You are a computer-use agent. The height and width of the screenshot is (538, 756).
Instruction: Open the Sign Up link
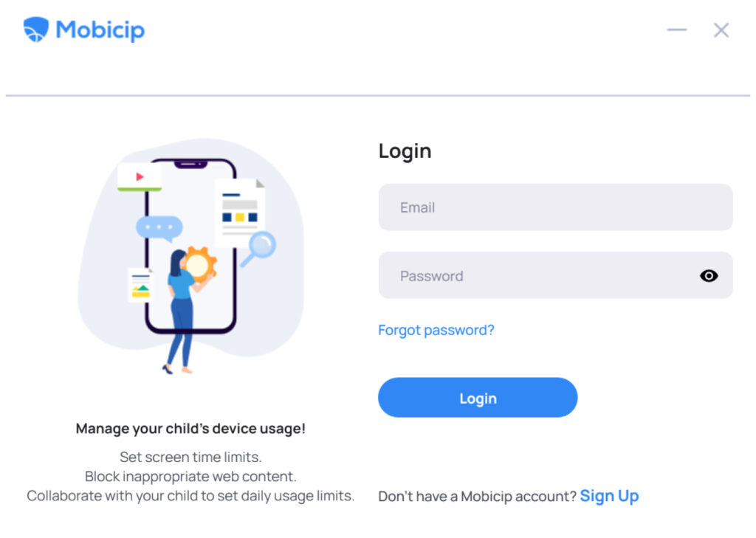609,496
